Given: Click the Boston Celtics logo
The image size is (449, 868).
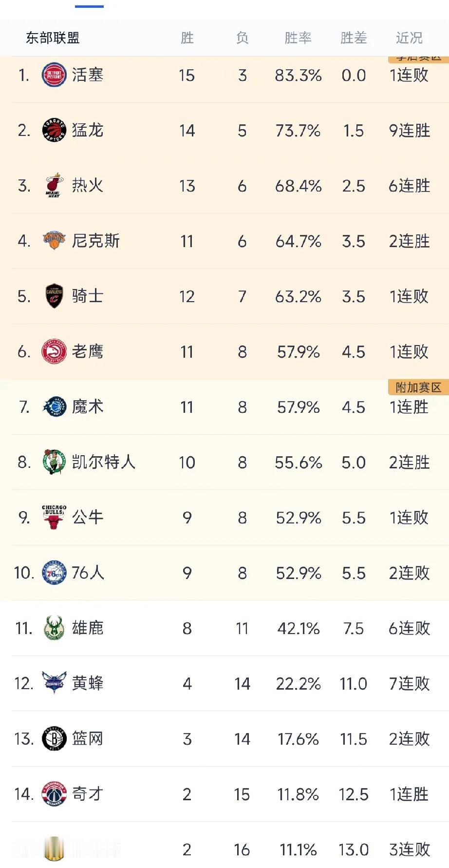Looking at the screenshot, I should (x=54, y=462).
